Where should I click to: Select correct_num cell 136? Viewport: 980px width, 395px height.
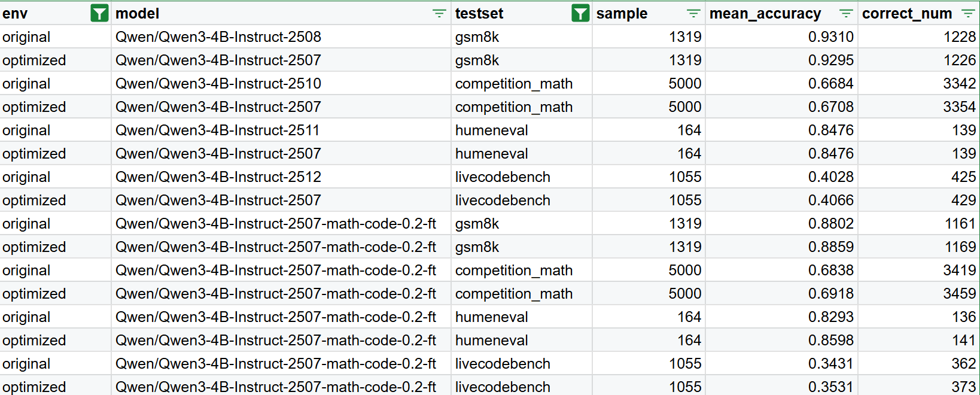(919, 317)
